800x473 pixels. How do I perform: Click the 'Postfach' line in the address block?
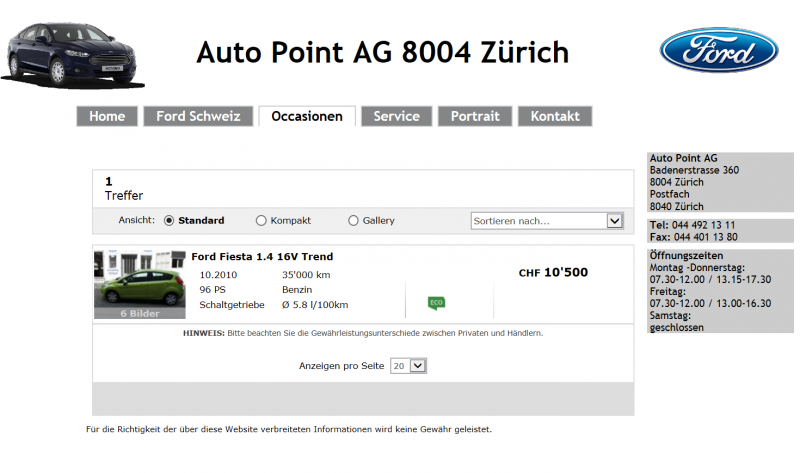pyautogui.click(x=669, y=194)
